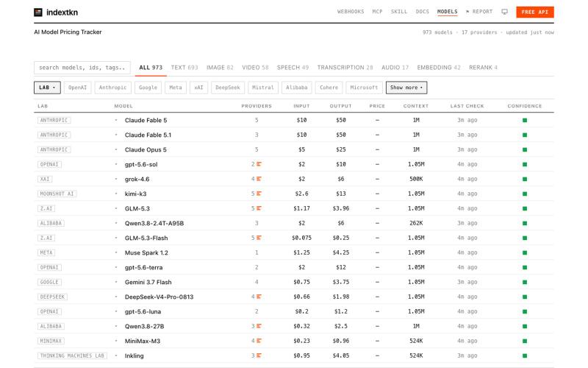Viewport: 588px width, 368px height.
Task: Expand the gpt-5.6-sol row
Action: click(x=116, y=164)
